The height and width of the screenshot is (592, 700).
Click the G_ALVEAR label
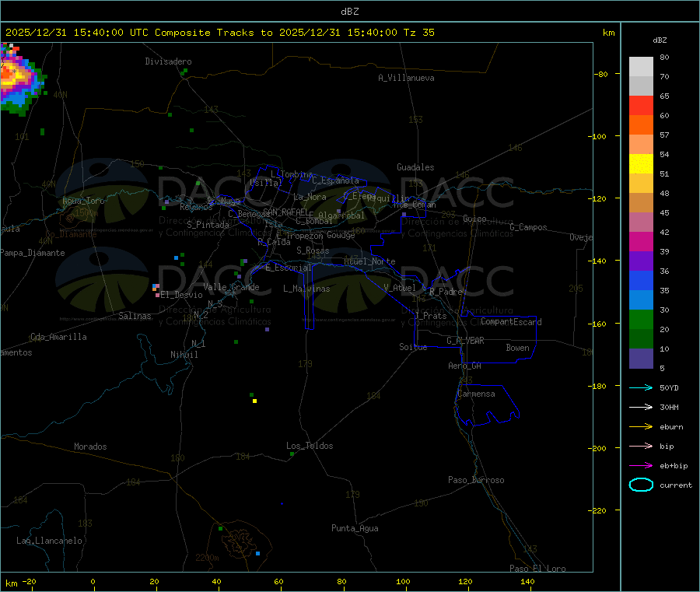[465, 341]
